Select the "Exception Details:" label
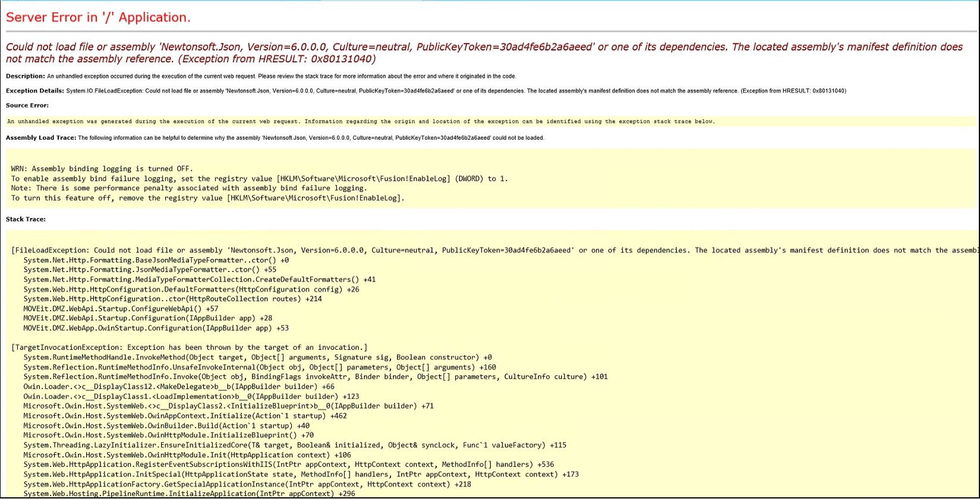 35,91
